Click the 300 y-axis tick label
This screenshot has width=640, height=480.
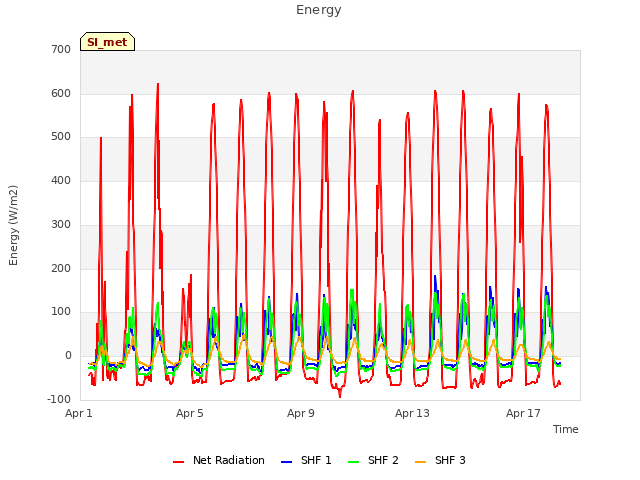(x=61, y=224)
